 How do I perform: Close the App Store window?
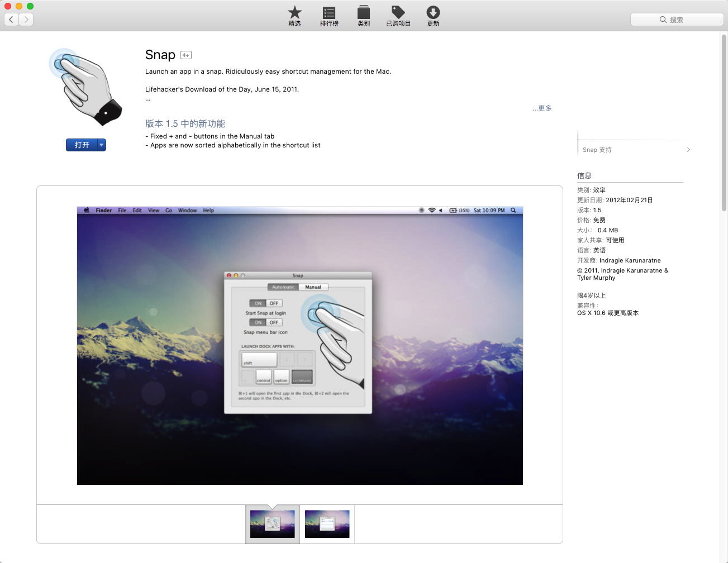tap(8, 6)
